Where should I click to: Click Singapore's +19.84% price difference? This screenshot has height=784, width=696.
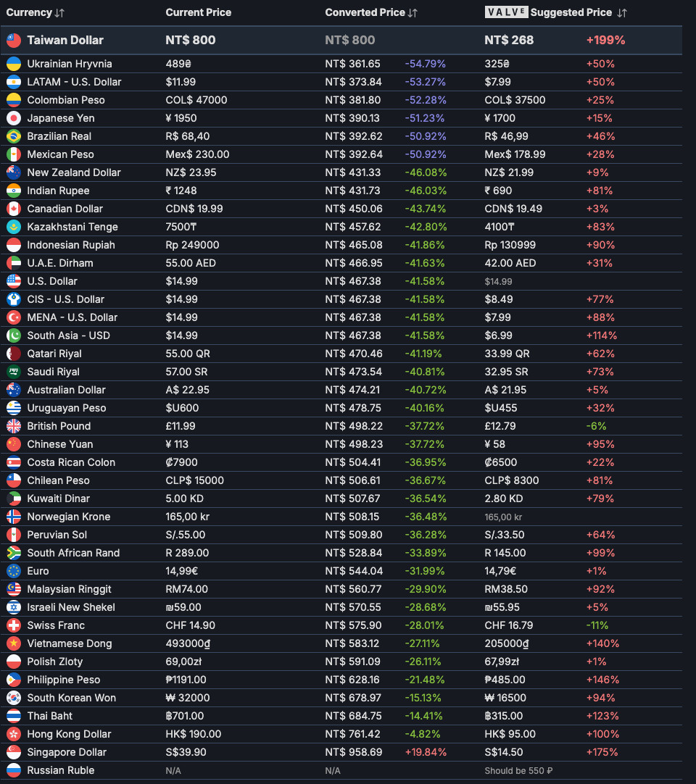426,752
